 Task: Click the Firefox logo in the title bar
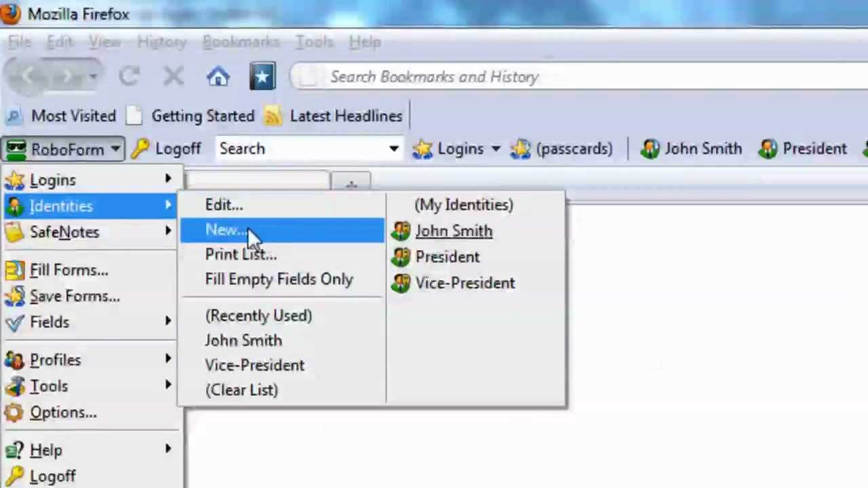coord(9,13)
